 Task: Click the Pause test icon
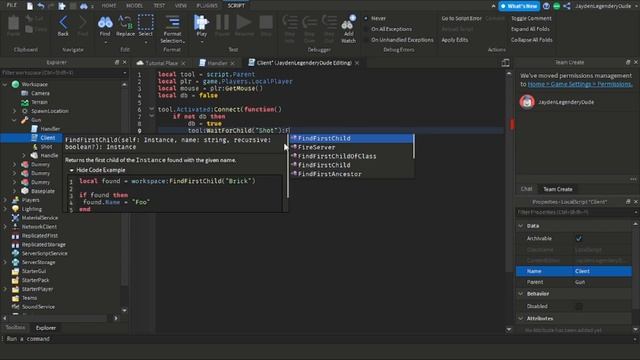[x=222, y=22]
